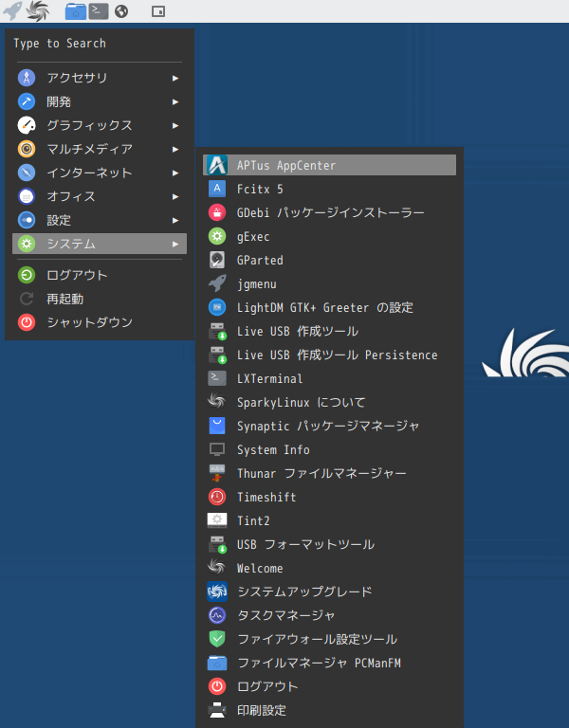Viewport: 569px width, 728px height.
Task: Click ログアウト in the システム submenu
Action: coord(329,685)
